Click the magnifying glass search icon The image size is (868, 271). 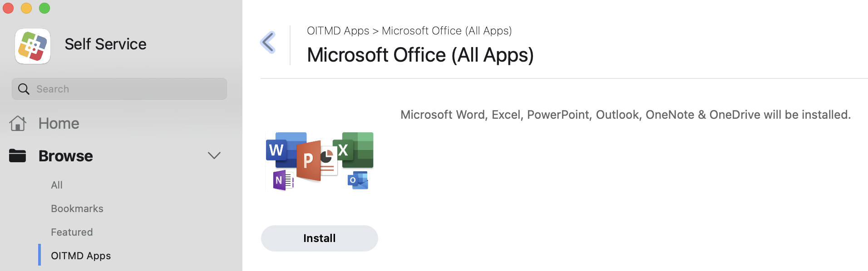tap(24, 89)
